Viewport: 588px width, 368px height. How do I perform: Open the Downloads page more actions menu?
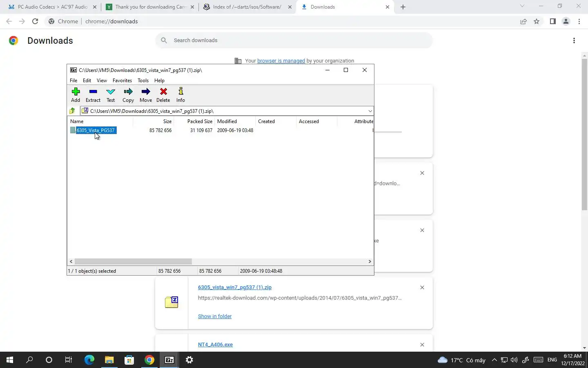coord(574,40)
